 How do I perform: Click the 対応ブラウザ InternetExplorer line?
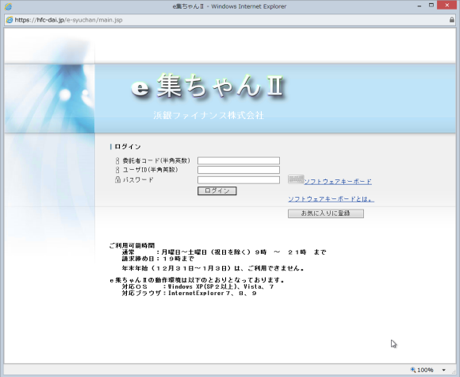(x=189, y=293)
